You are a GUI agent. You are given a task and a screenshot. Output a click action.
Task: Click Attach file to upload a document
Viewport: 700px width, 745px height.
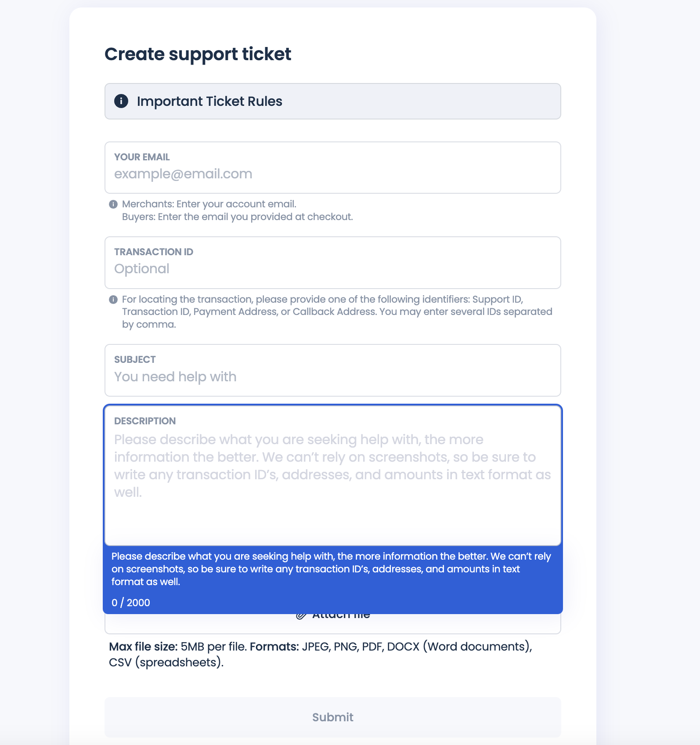333,615
